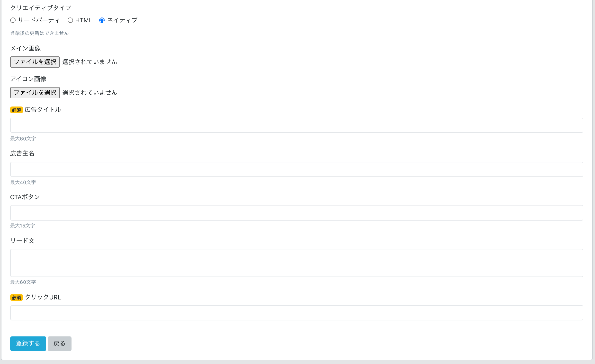Click the リード文 field label
The height and width of the screenshot is (364, 595).
(x=22, y=241)
